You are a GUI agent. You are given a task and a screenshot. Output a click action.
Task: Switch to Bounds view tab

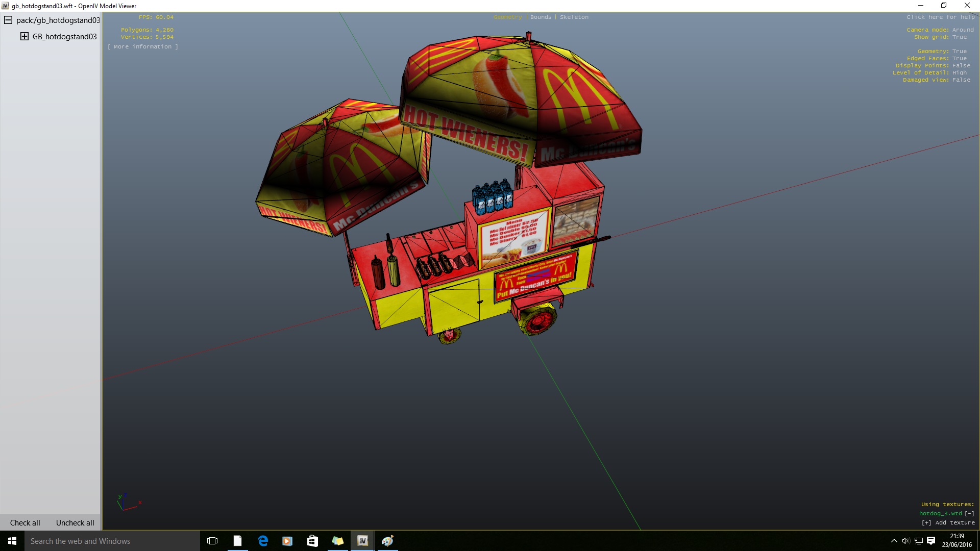point(541,17)
